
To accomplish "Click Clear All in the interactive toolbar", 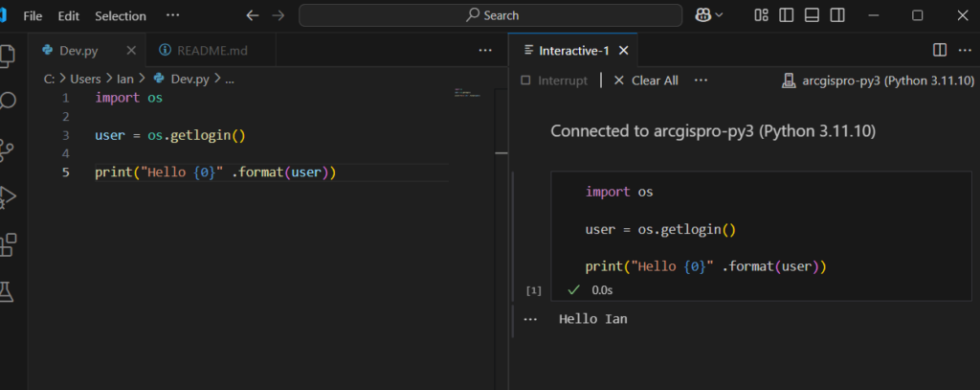I will pos(646,80).
